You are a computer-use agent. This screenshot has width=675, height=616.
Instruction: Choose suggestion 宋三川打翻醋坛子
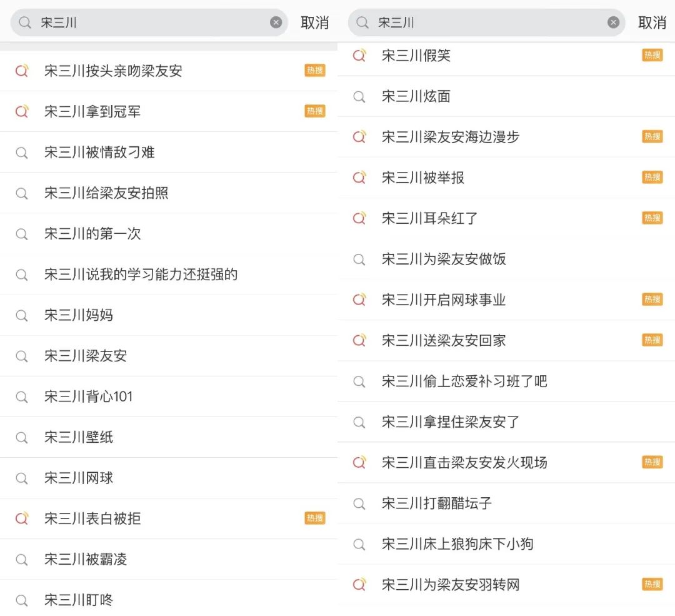pyautogui.click(x=437, y=503)
